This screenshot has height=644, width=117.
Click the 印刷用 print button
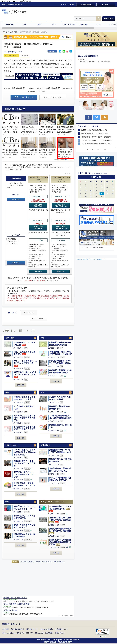point(25,56)
